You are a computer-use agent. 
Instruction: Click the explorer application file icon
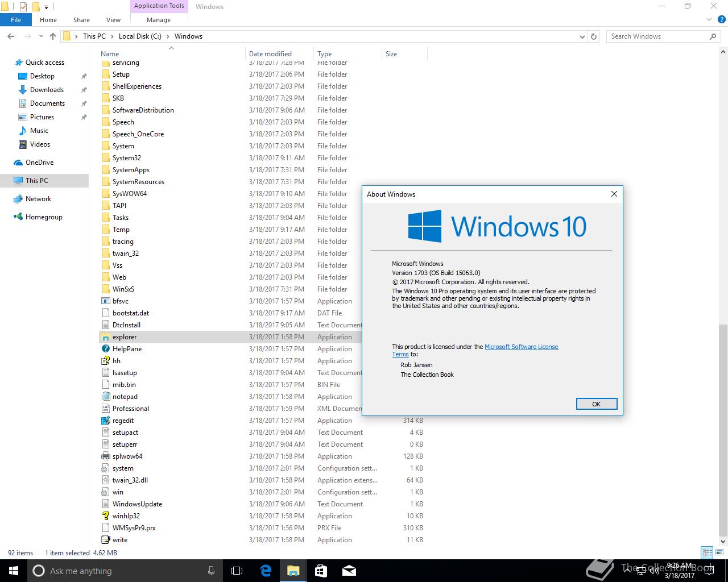pyautogui.click(x=105, y=337)
